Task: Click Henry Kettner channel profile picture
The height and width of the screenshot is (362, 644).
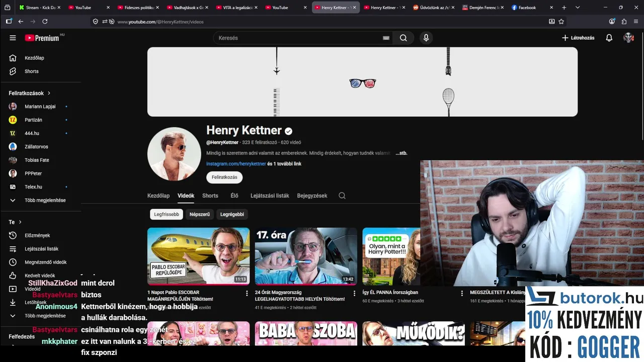Action: click(174, 154)
